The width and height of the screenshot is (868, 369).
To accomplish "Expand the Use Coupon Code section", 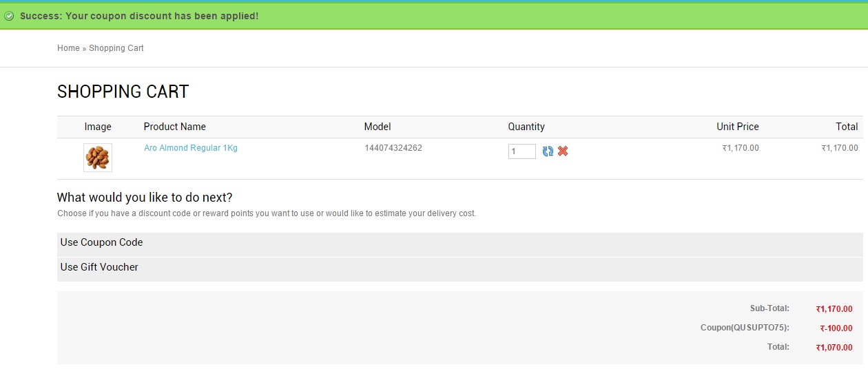I will [x=101, y=242].
